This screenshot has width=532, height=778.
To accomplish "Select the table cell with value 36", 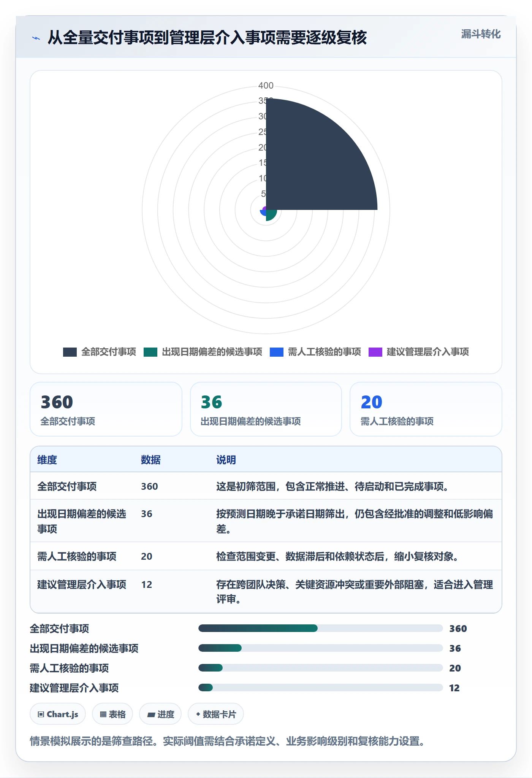I will 147,514.
